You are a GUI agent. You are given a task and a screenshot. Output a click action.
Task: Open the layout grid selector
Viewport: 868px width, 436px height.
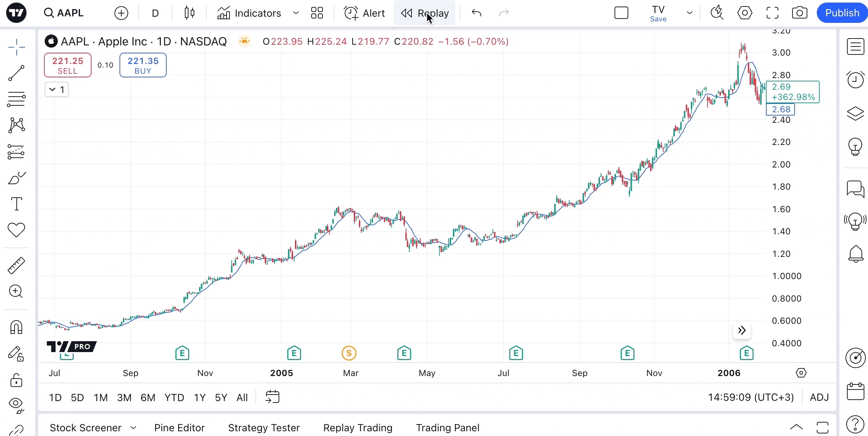coord(317,13)
